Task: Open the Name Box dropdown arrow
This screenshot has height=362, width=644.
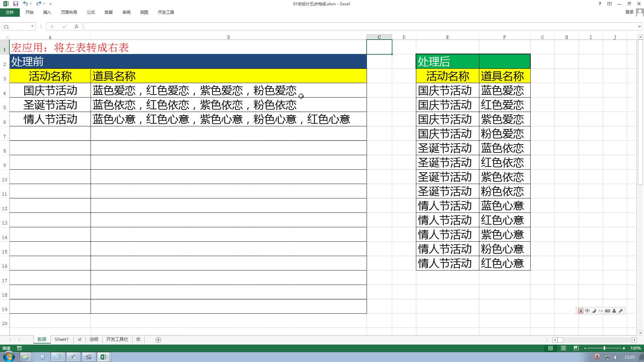Action: coord(32,26)
